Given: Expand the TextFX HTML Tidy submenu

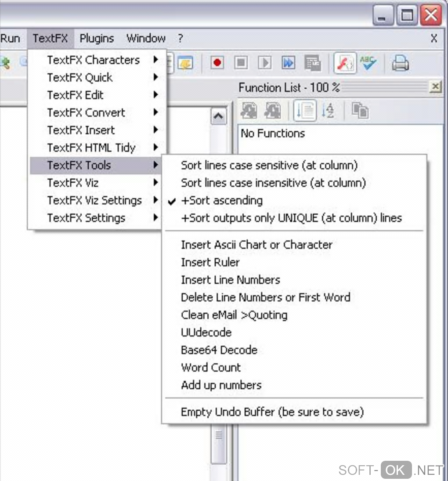Looking at the screenshot, I should coord(95,148).
